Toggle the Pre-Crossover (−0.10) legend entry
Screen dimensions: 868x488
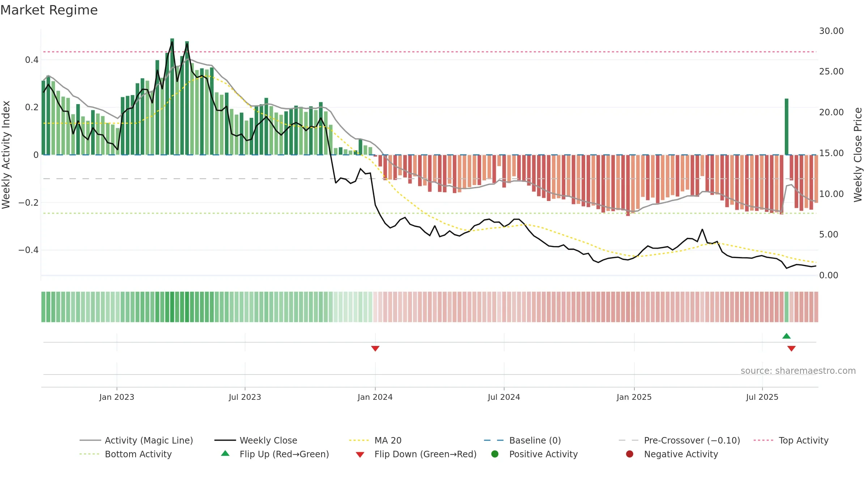pos(680,440)
